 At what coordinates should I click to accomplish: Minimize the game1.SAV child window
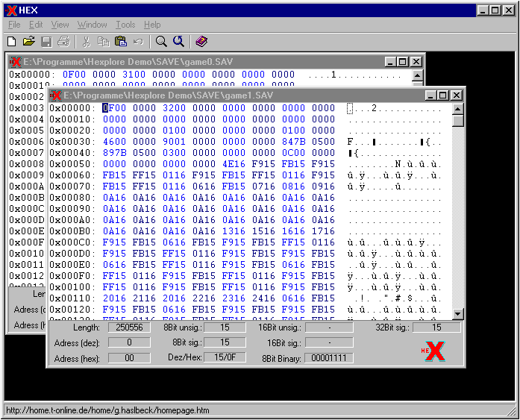430,95
